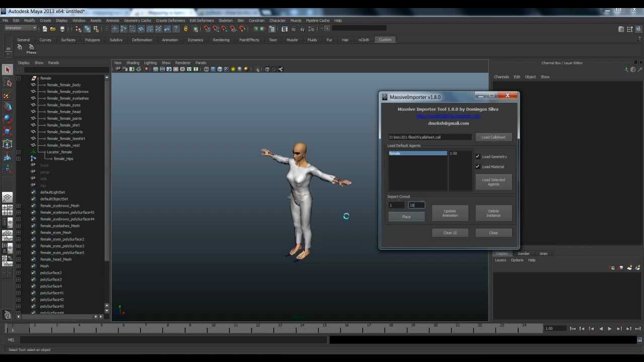Expand female_head_Mesh node
This screenshot has width=644, height=362.
(x=19, y=259)
